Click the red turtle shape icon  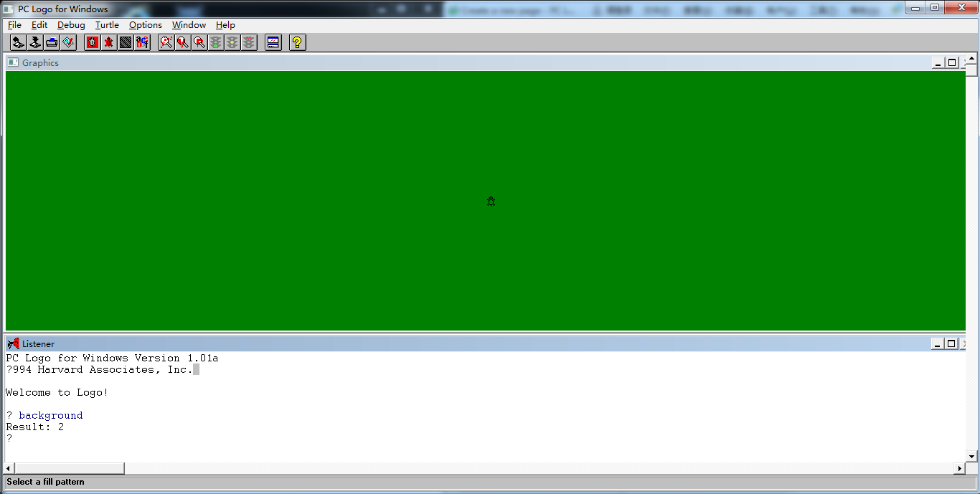click(109, 42)
